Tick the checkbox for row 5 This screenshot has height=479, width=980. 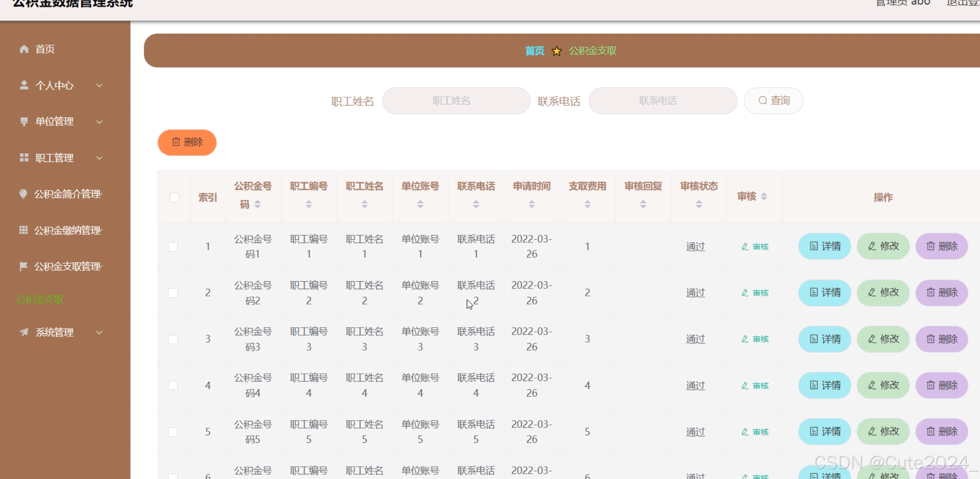173,432
